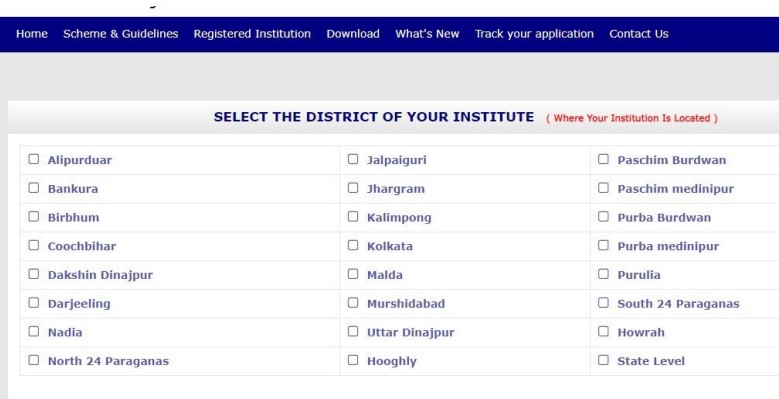
Task: Tick the Bankura checkbox
Action: 34,188
